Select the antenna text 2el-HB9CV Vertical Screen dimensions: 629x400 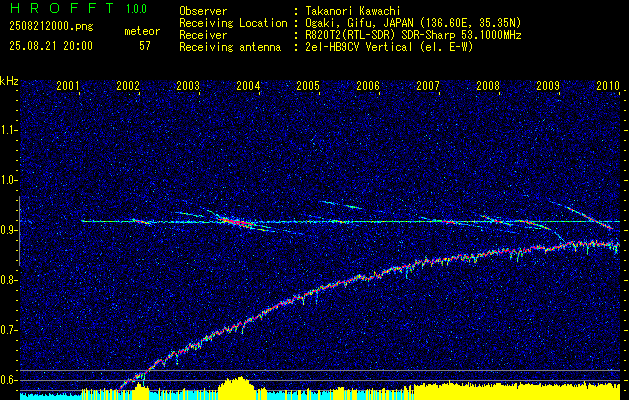click(358, 47)
